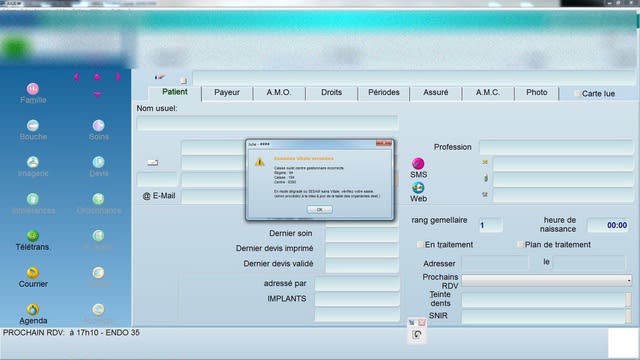Click the flag icon above Patient tab
640x360 pixels.
tap(159, 77)
